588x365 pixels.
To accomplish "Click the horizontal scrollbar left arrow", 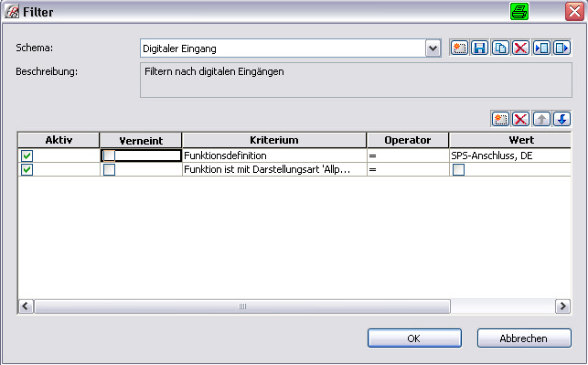I will coord(26,306).
